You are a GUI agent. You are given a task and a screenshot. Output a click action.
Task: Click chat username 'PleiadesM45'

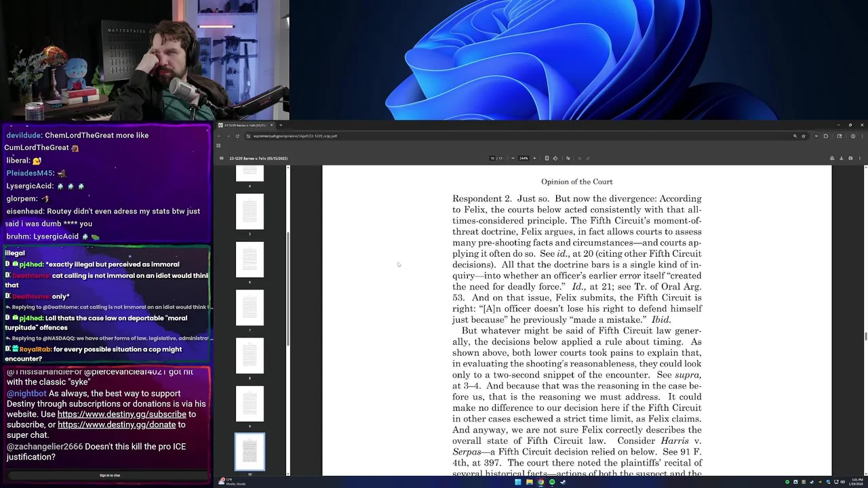(29, 173)
